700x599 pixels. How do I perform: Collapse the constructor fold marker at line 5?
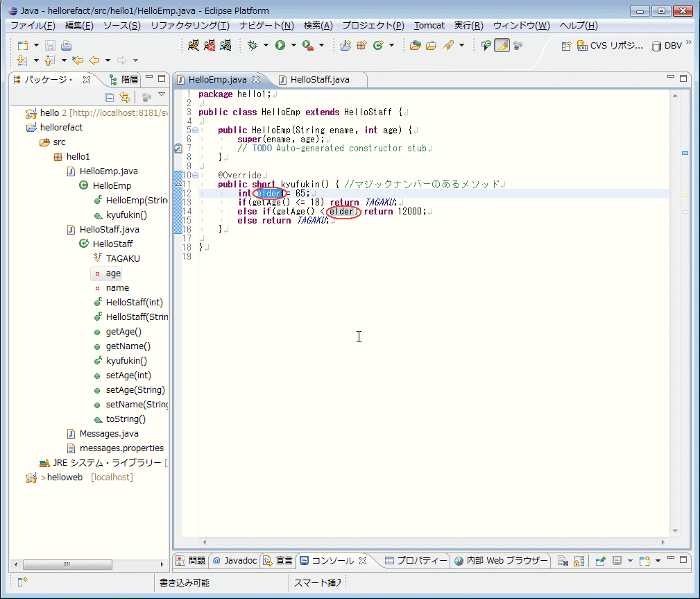pyautogui.click(x=195, y=130)
